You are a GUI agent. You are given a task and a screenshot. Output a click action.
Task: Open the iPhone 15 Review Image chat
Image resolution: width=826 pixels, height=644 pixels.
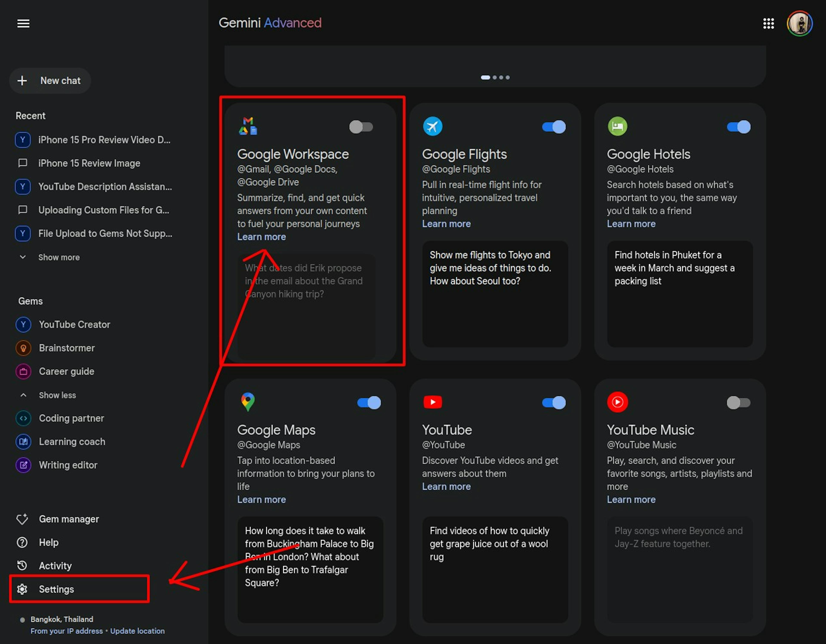pos(89,163)
